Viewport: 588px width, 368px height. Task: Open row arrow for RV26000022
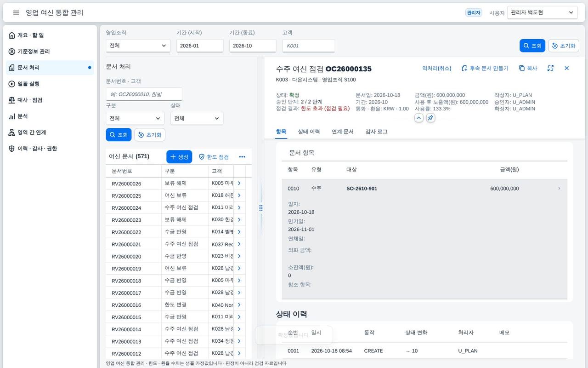[x=239, y=232]
